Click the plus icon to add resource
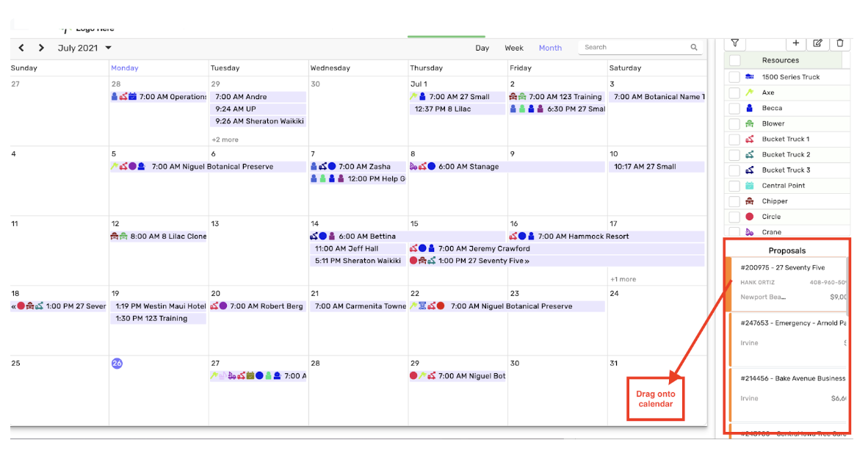868x451 pixels. [796, 43]
